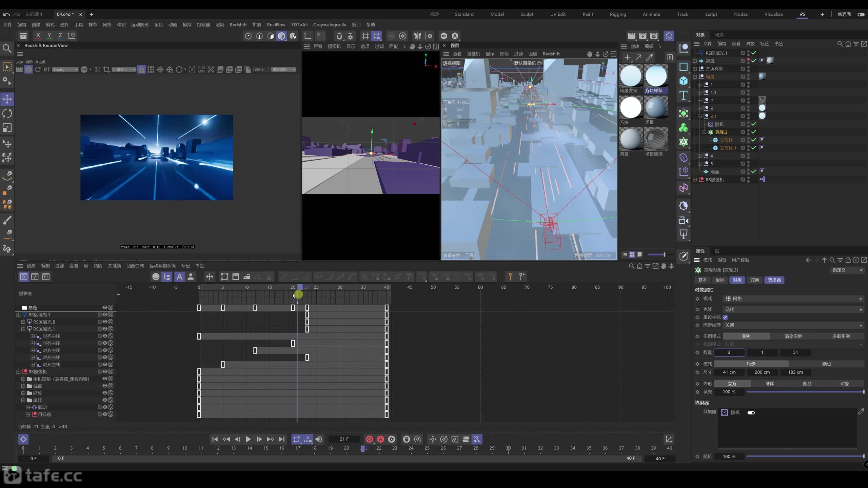Delete material using trash icon in material manager

(670, 57)
